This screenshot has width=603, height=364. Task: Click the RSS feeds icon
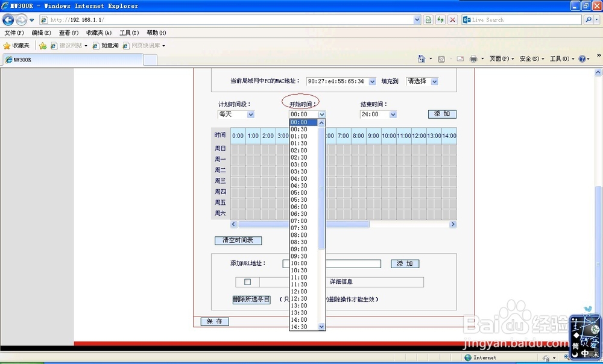pos(441,58)
